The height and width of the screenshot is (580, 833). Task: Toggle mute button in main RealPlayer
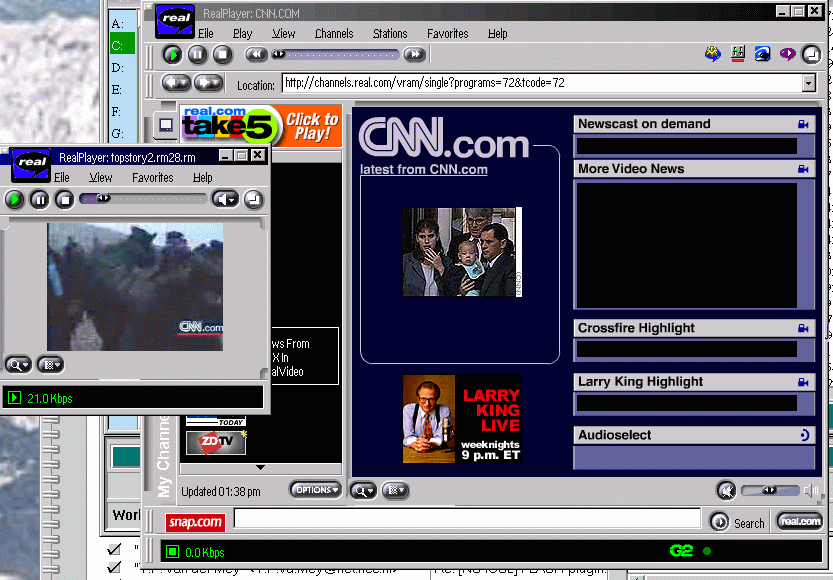[x=726, y=490]
